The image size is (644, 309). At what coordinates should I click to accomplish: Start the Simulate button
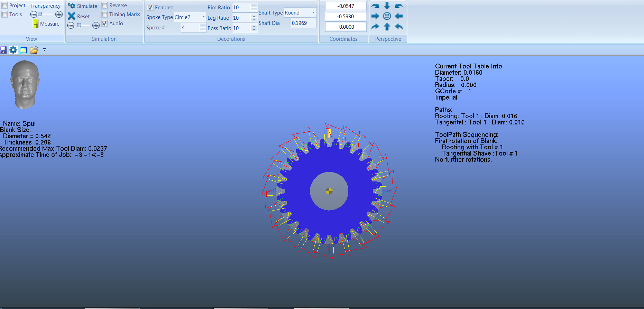[x=83, y=6]
